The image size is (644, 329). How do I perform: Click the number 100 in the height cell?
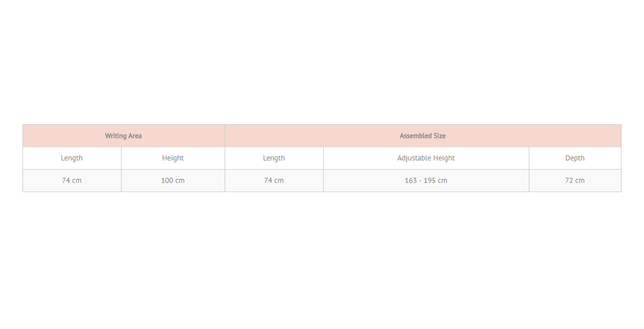coord(167,181)
